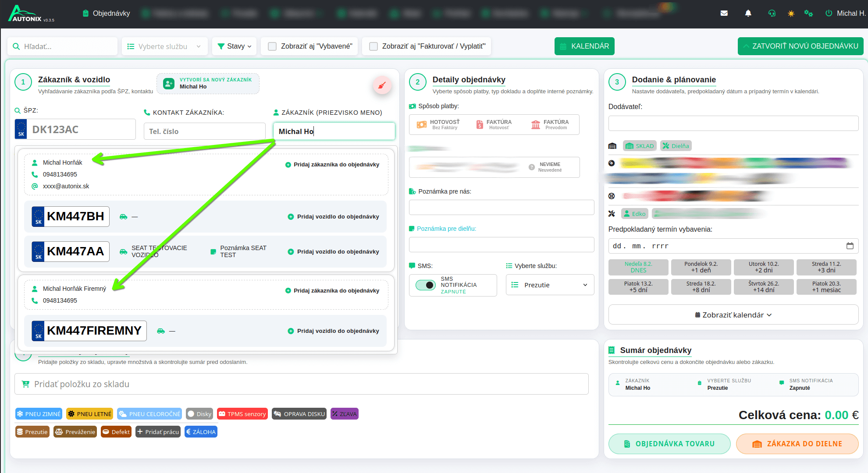Toggle the sun theme icon
868x473 pixels.
791,14
